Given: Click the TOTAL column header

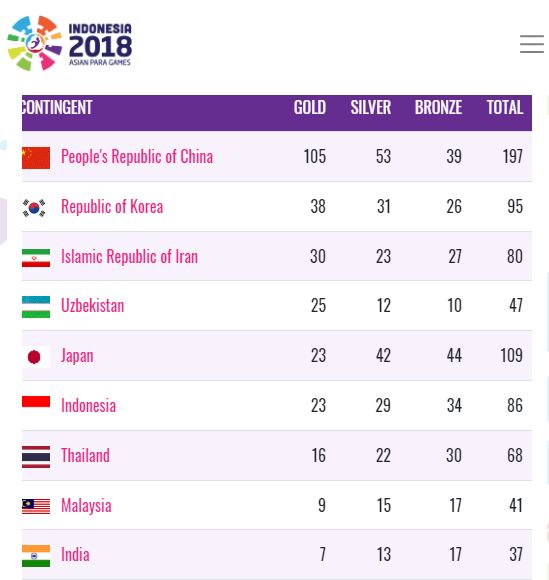Looking at the screenshot, I should (x=505, y=108).
